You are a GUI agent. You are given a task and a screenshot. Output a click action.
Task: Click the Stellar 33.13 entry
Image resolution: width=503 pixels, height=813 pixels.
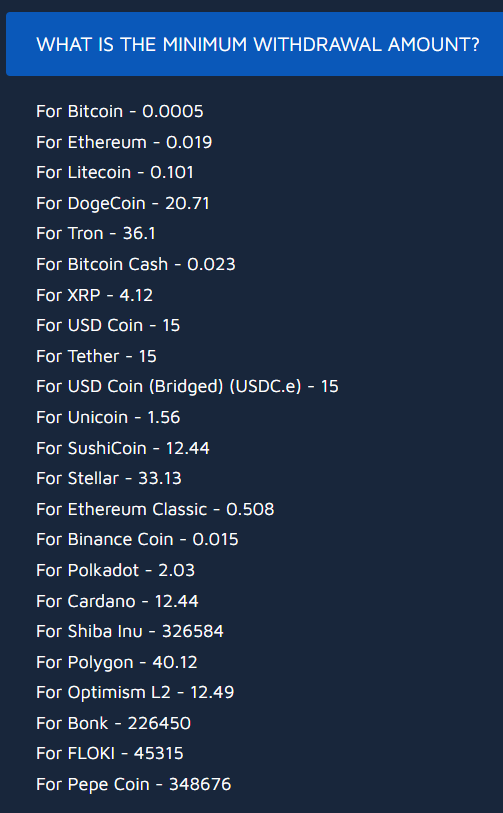pyautogui.click(x=109, y=478)
